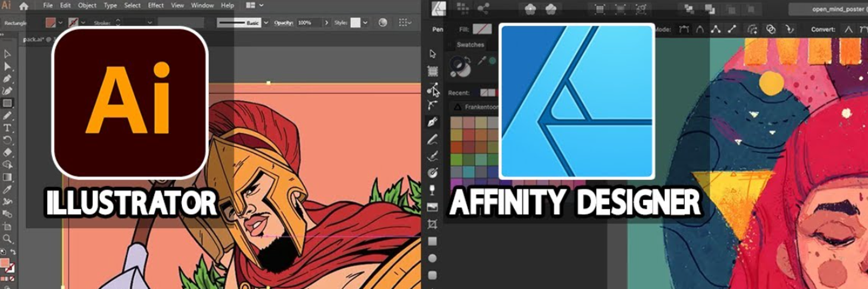The height and width of the screenshot is (289, 868).
Task: Open the Window menu in Illustrator
Action: tap(203, 5)
